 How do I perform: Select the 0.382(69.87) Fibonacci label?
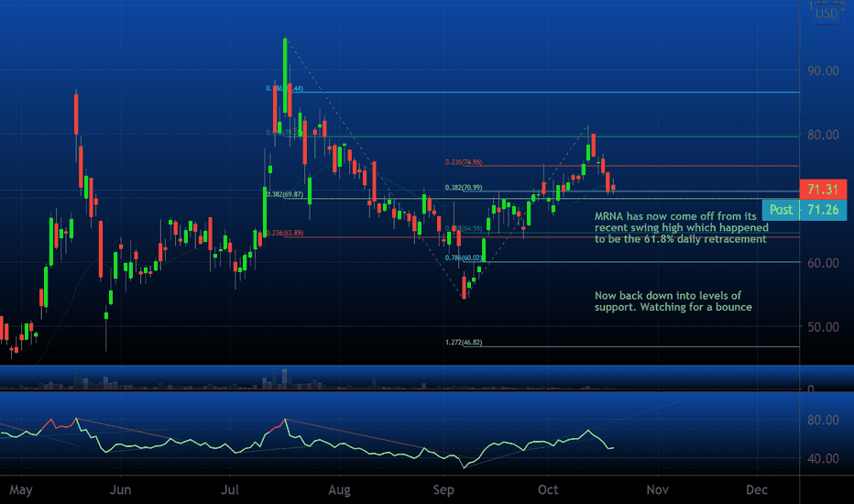pos(285,194)
